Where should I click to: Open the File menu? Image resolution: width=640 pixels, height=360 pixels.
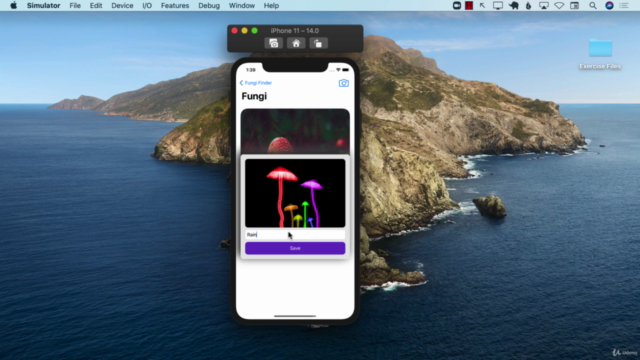pos(75,6)
